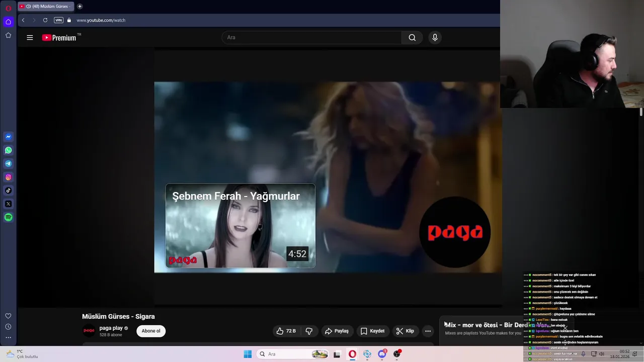
Task: Toggle the VPN badge in address bar
Action: 59,20
